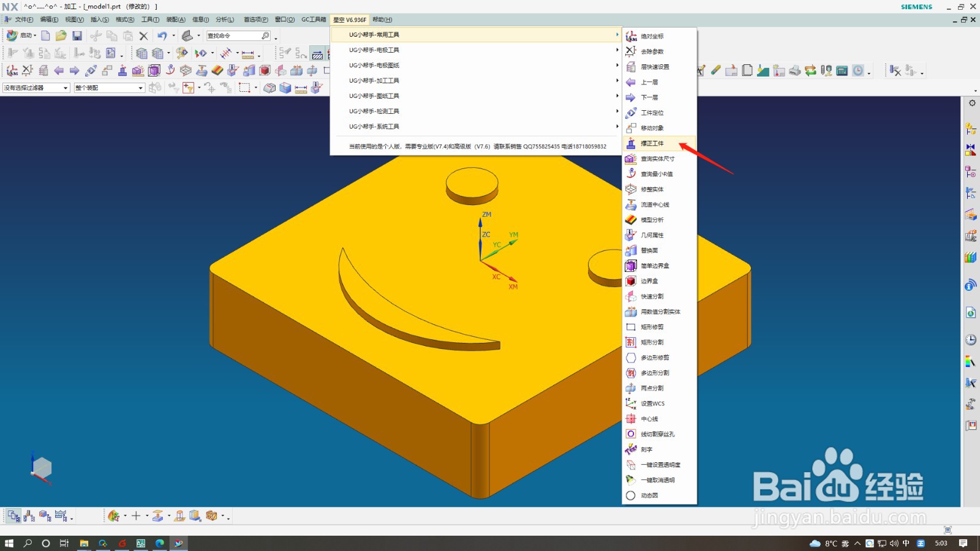The width and height of the screenshot is (980, 551).
Task: Select 查询最小R值 in the submenu
Action: pos(659,174)
